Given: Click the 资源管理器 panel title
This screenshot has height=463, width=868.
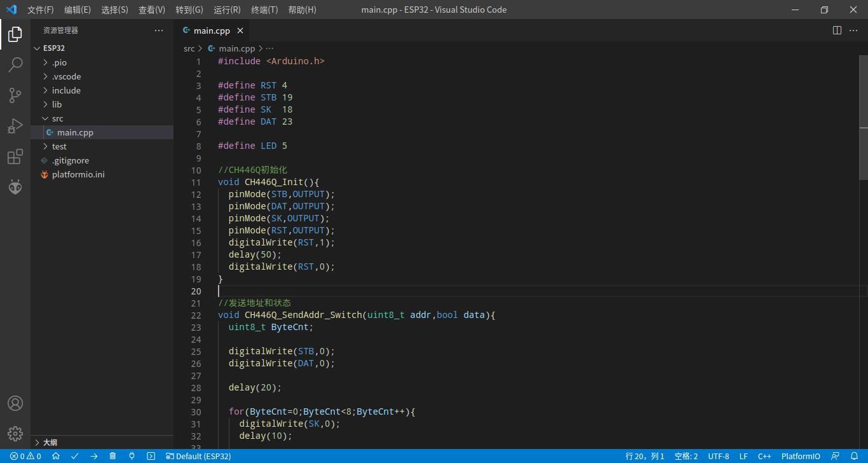Looking at the screenshot, I should 61,31.
